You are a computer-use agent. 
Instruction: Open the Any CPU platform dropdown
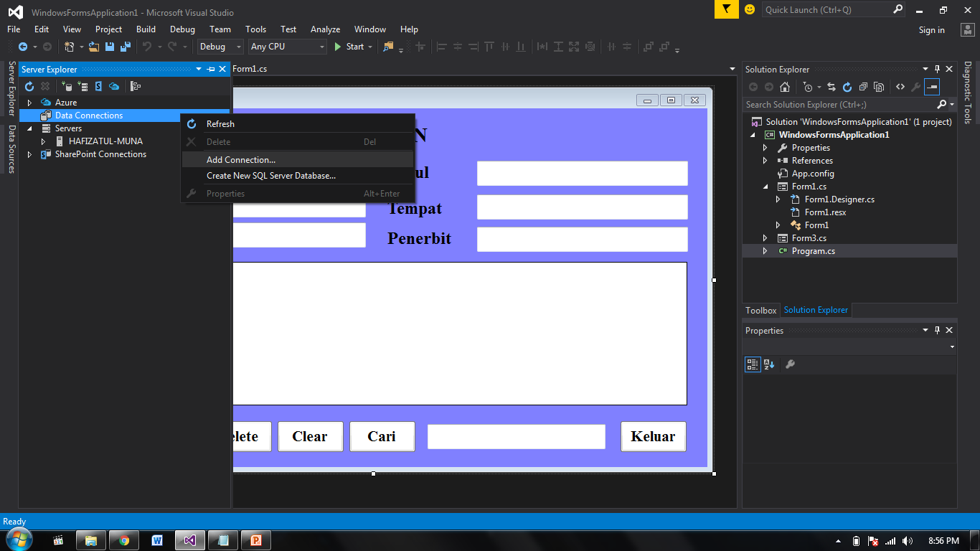point(288,47)
